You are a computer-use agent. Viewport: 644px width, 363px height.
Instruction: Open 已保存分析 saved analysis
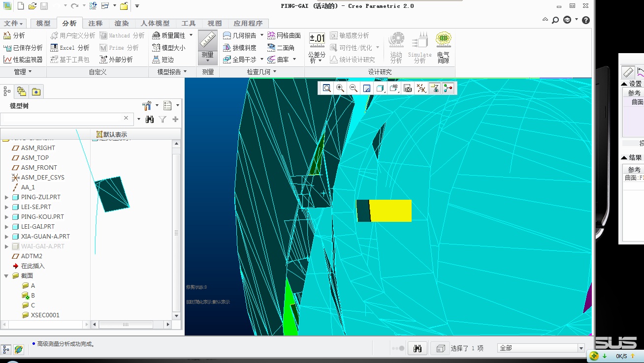[x=23, y=48]
